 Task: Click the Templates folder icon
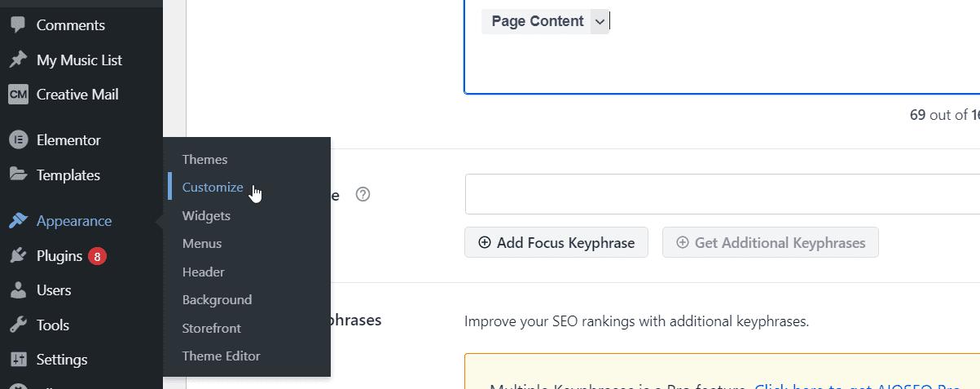pos(18,175)
